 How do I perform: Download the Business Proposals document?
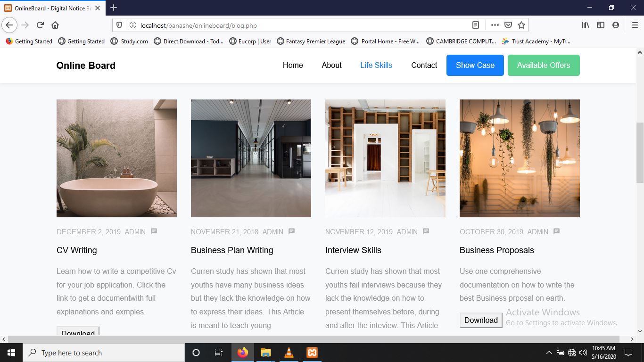coord(480,320)
